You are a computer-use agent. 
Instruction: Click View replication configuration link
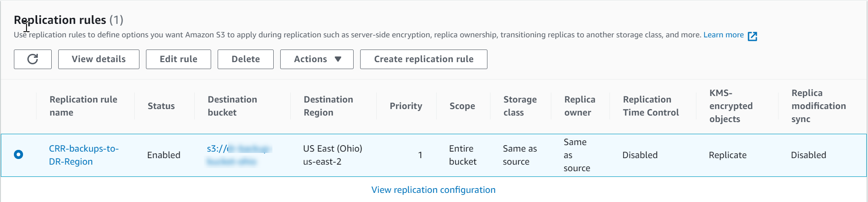click(433, 190)
